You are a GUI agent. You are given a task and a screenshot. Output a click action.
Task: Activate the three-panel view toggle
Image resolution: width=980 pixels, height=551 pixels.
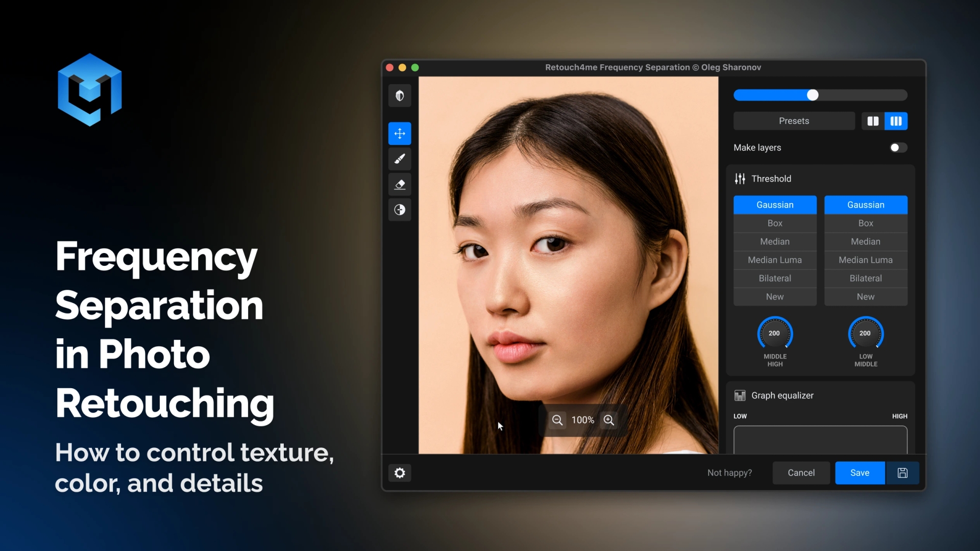tap(896, 121)
